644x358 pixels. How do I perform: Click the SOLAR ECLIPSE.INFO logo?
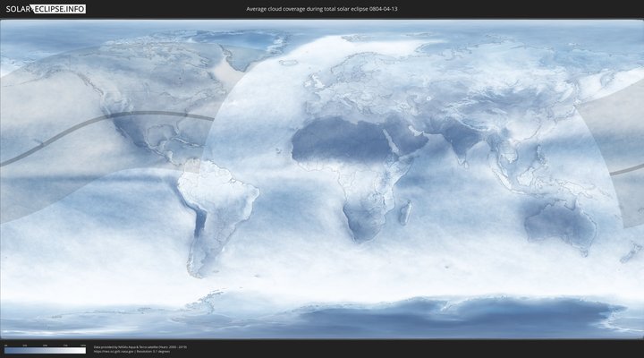pyautogui.click(x=44, y=9)
